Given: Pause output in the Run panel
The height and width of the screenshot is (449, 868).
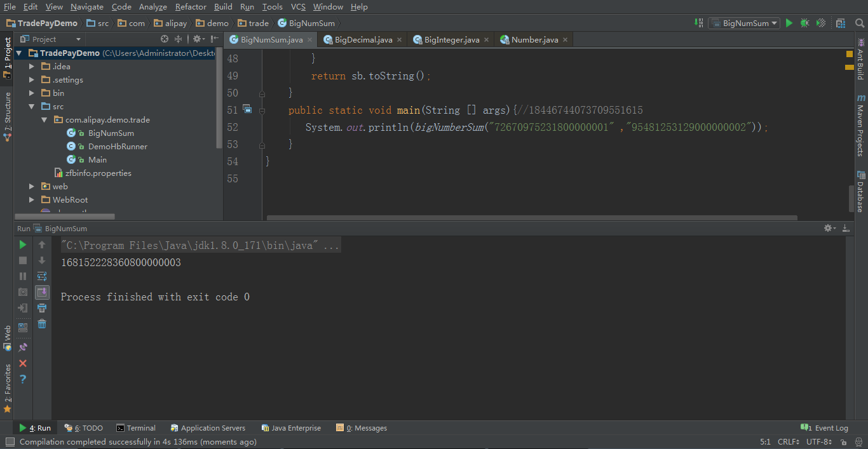Looking at the screenshot, I should tap(23, 276).
